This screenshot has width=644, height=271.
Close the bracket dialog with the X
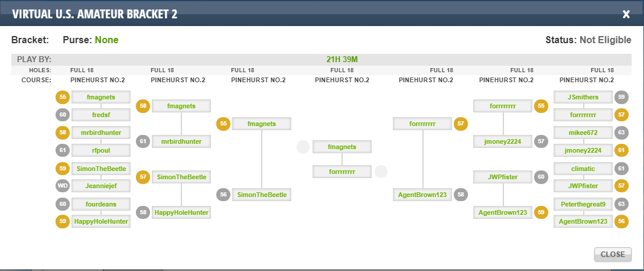pos(626,14)
